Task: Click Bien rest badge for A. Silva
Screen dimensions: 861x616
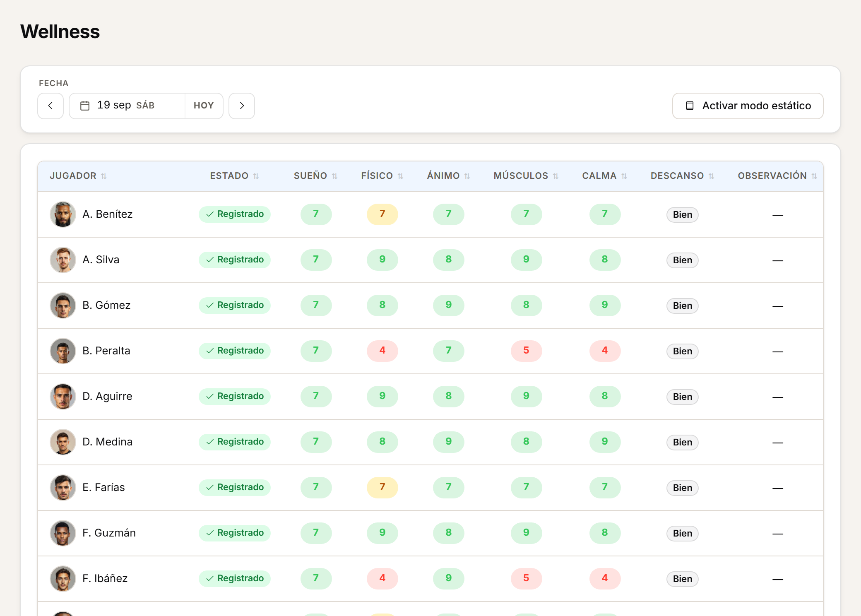Action: 683,260
